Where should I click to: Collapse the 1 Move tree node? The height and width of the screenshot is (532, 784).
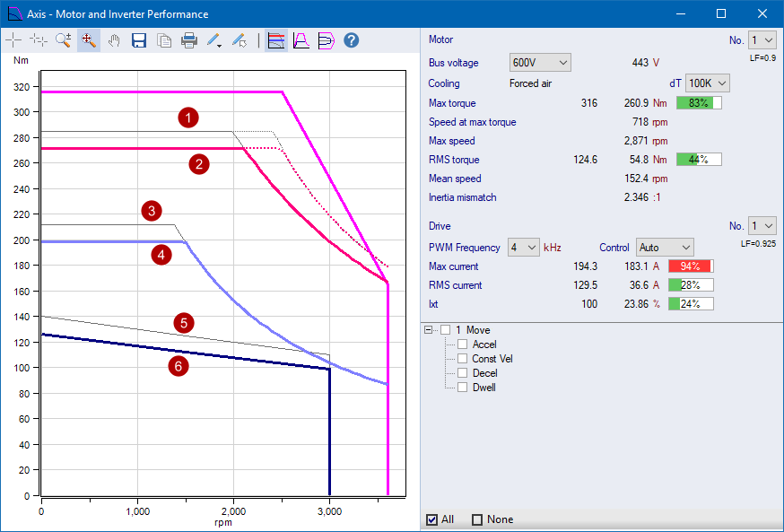431,330
